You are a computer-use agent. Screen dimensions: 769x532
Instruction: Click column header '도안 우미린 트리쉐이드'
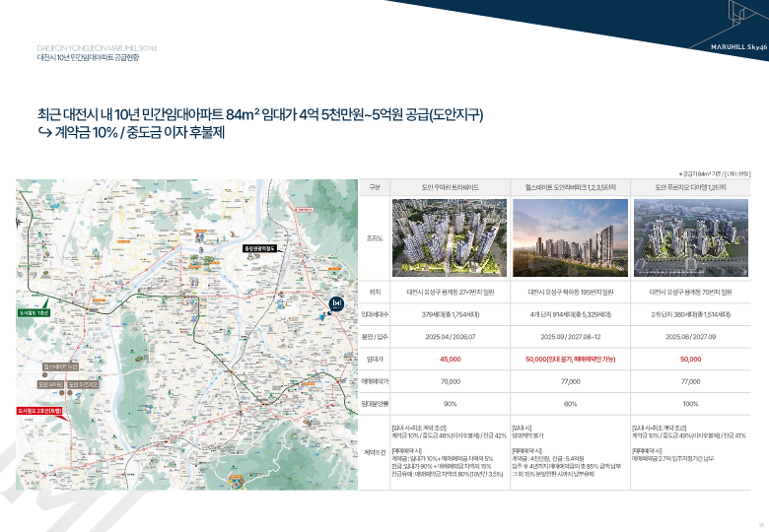pyautogui.click(x=450, y=187)
